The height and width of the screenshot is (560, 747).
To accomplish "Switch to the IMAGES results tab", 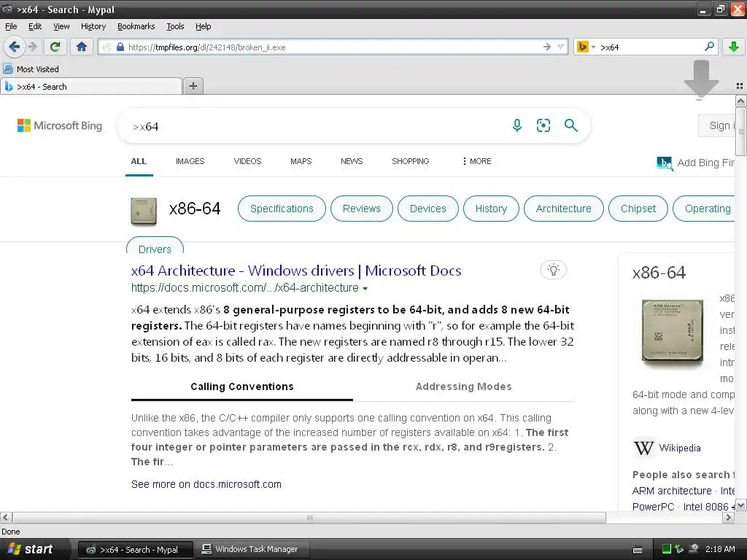I will click(190, 161).
